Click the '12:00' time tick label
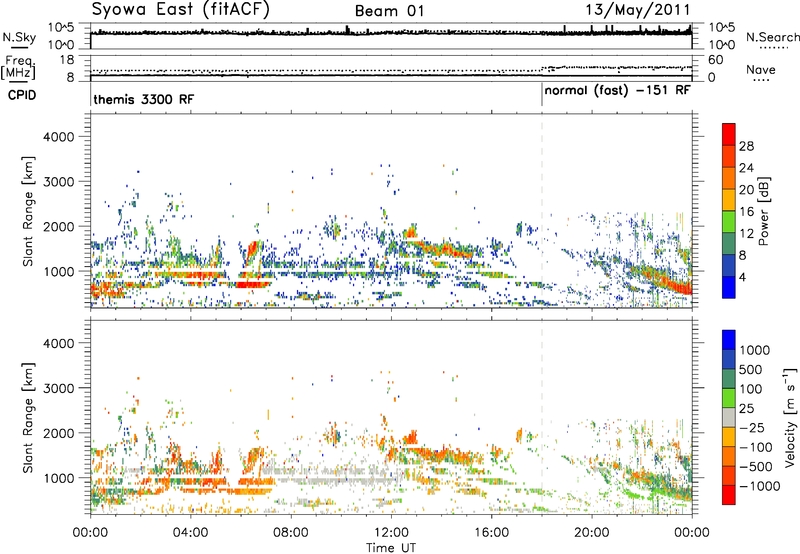The image size is (800, 554). click(x=391, y=533)
